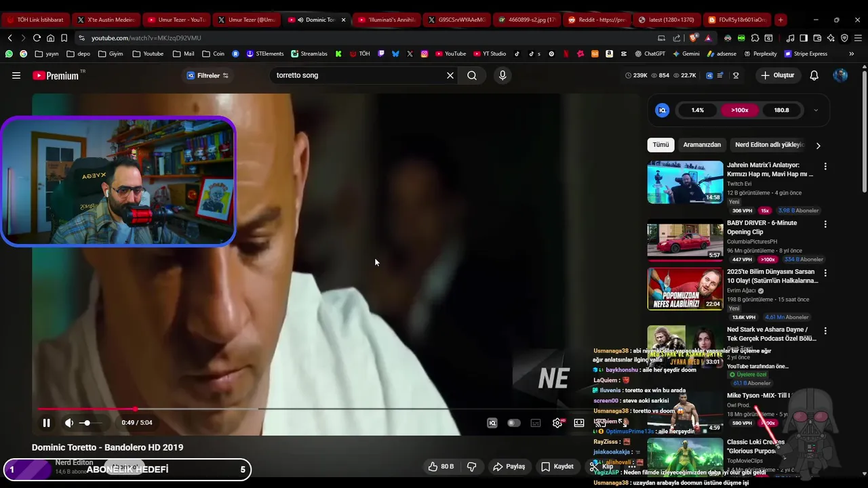The width and height of the screenshot is (868, 488).
Task: Open the Brave shields lion icon
Action: click(x=693, y=38)
